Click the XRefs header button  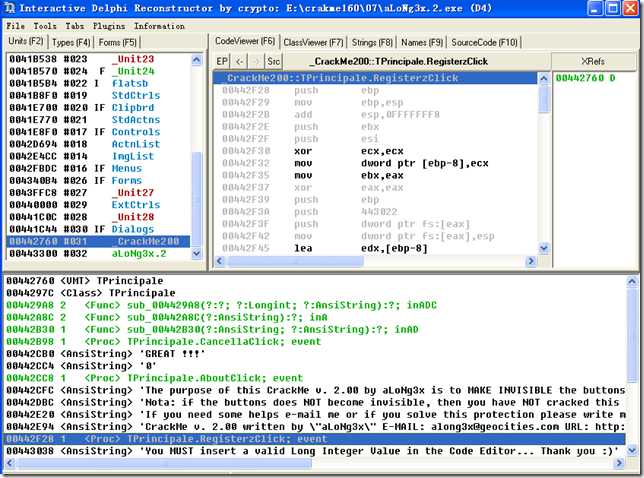pyautogui.click(x=593, y=61)
